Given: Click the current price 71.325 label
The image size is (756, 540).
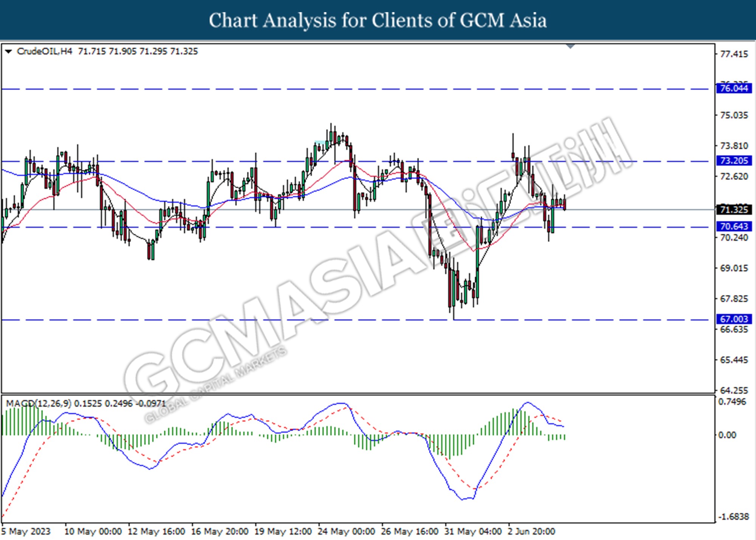Looking at the screenshot, I should (x=734, y=209).
